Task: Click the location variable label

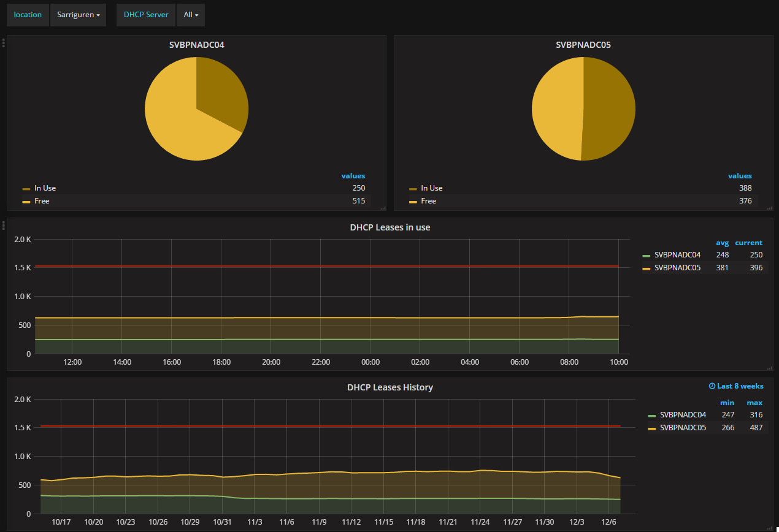Action: coord(28,15)
